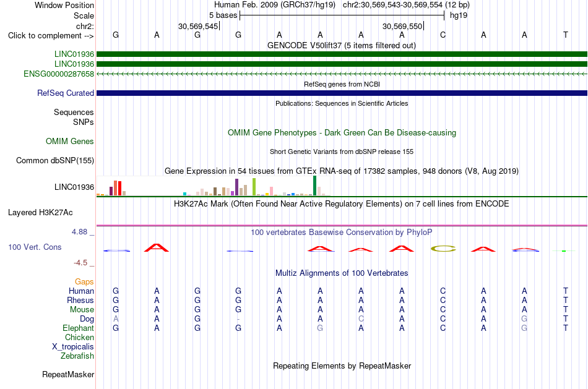Click the RepeatMasker track label

click(68, 374)
